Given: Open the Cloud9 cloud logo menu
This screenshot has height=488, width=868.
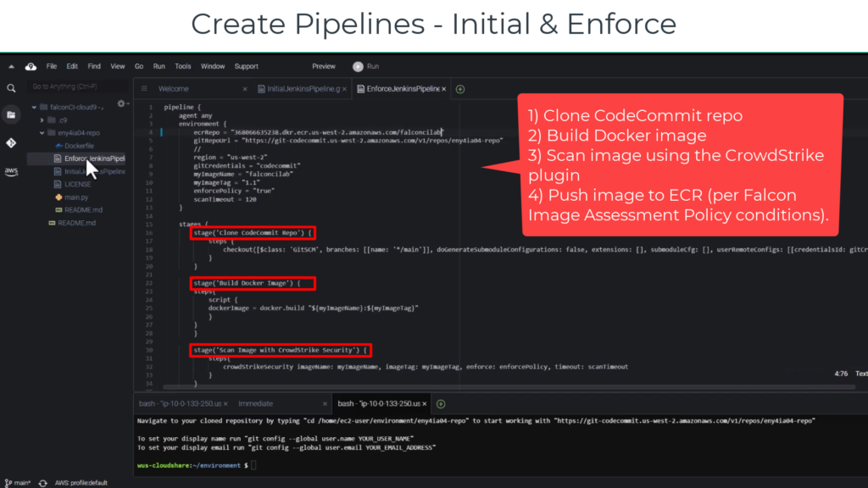Looking at the screenshot, I should point(31,66).
